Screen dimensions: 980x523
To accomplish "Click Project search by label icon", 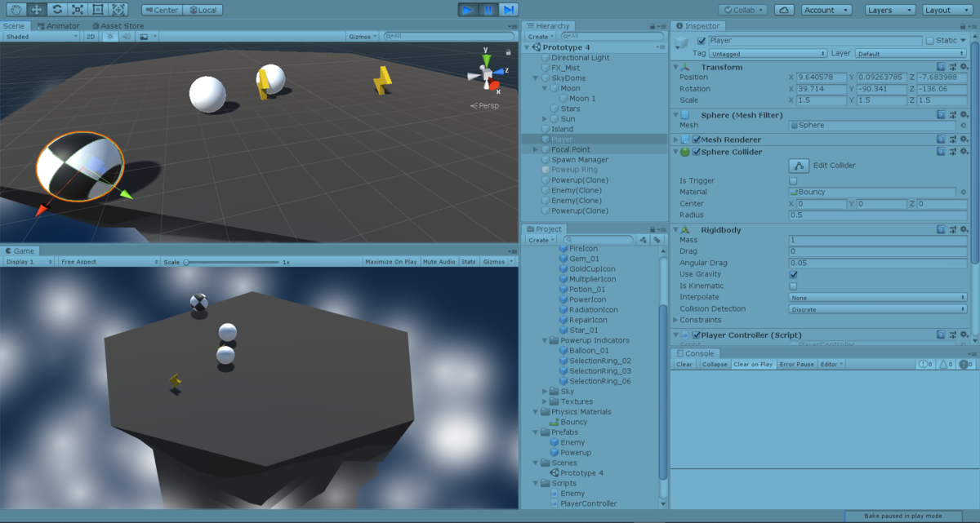I will pyautogui.click(x=657, y=240).
